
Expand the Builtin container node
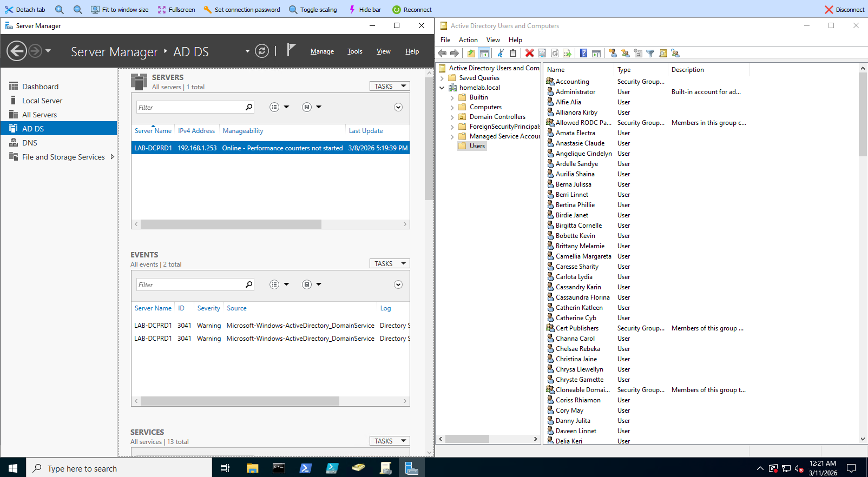point(452,98)
